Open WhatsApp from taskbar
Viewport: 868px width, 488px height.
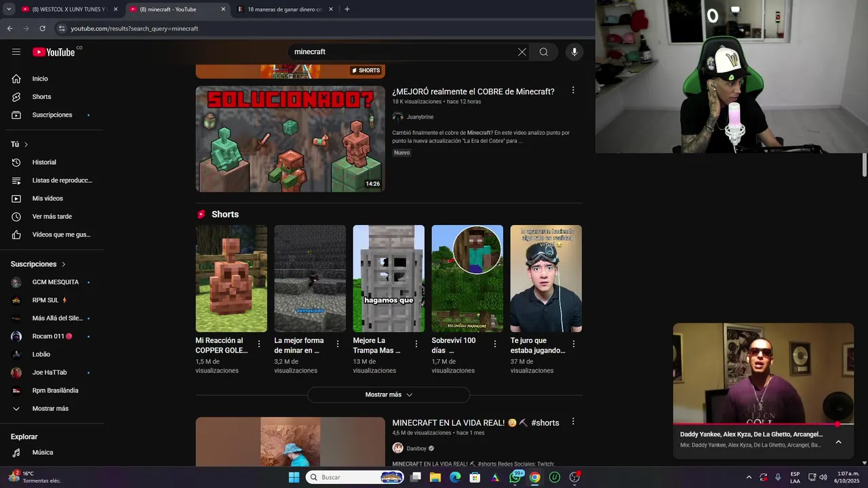515,477
